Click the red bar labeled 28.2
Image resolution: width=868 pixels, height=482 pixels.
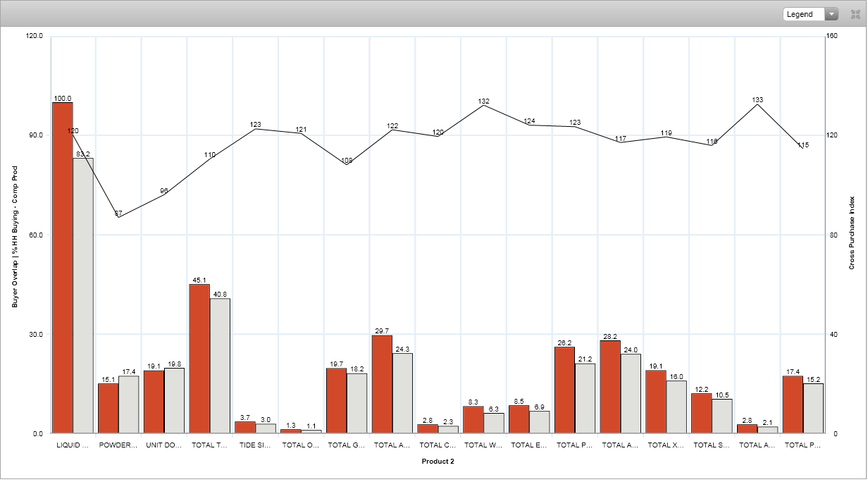[x=610, y=386]
